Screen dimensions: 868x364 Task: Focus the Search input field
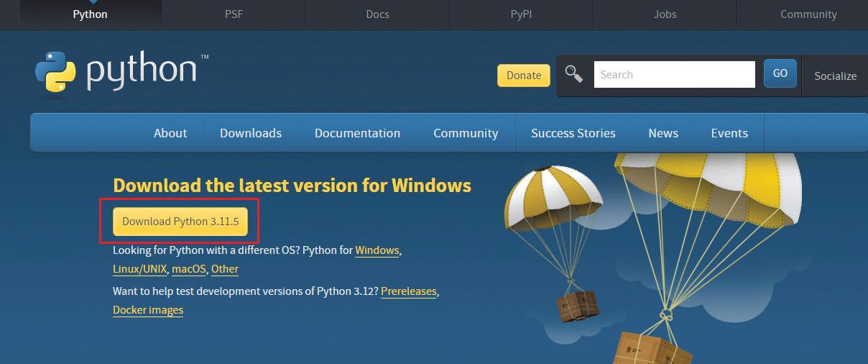pyautogui.click(x=674, y=74)
